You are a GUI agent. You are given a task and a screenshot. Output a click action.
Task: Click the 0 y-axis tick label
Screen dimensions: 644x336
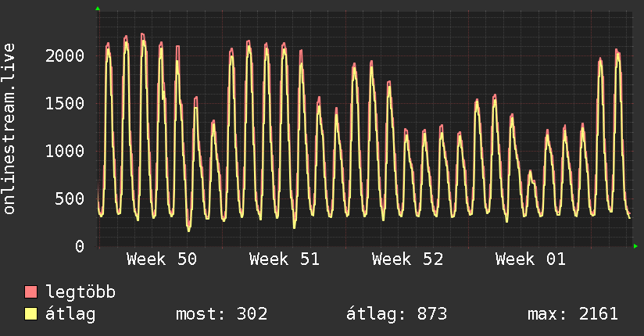80,246
